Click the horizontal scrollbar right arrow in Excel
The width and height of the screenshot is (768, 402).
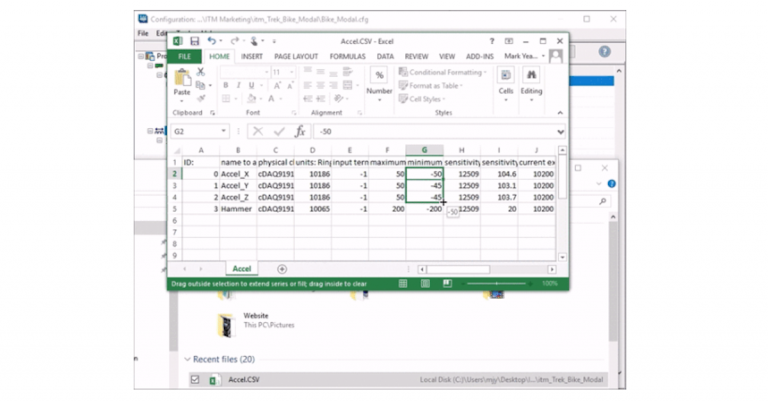(x=552, y=269)
